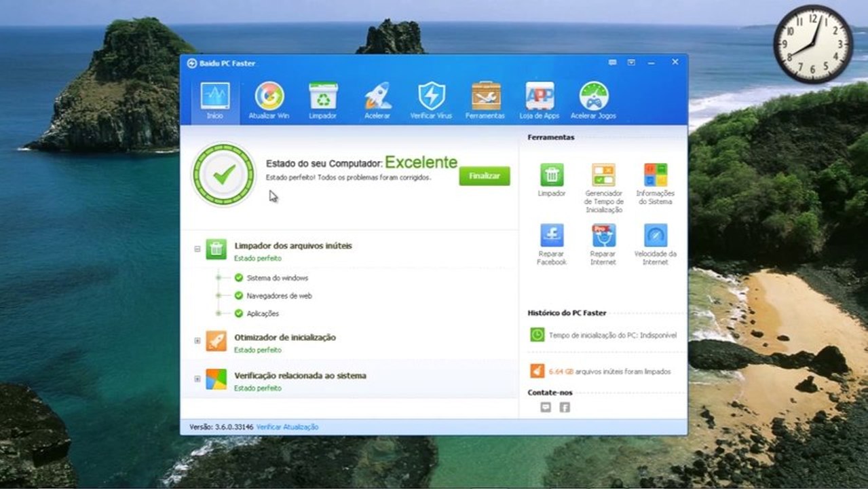The width and height of the screenshot is (868, 489).
Task: Click the green check beside Aplicações
Action: 238,314
